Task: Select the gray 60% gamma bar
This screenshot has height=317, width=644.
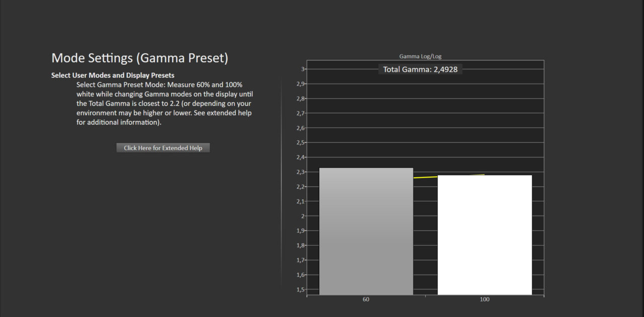Action: point(366,231)
